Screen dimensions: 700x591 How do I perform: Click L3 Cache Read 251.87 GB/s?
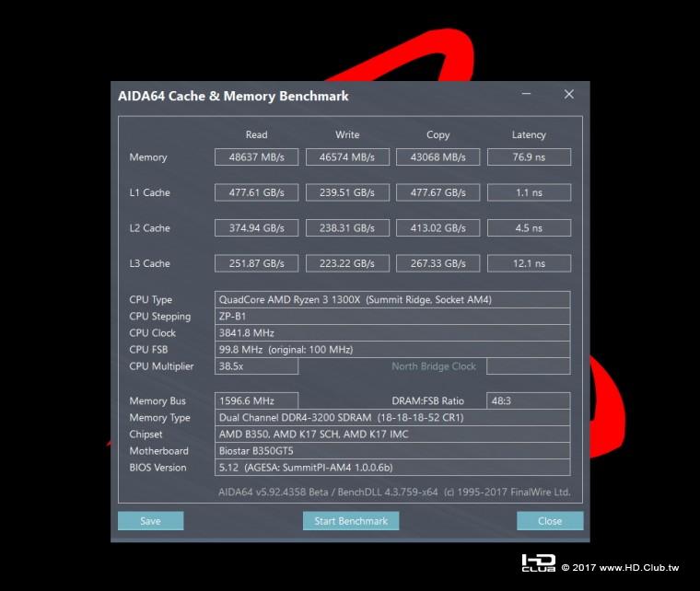(257, 263)
